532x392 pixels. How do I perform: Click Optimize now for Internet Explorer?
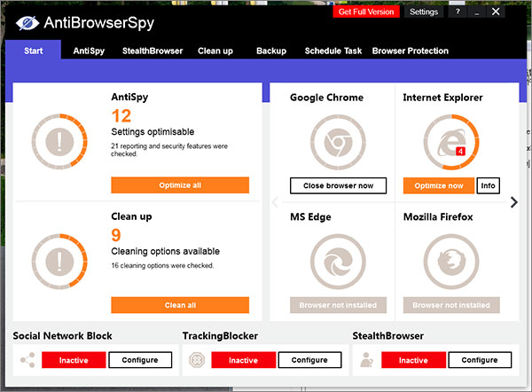[x=439, y=185]
